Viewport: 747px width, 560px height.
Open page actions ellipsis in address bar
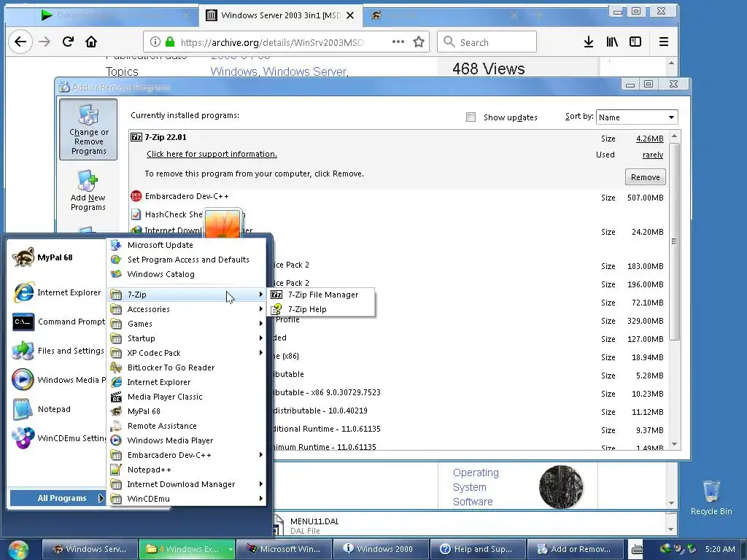click(x=398, y=42)
